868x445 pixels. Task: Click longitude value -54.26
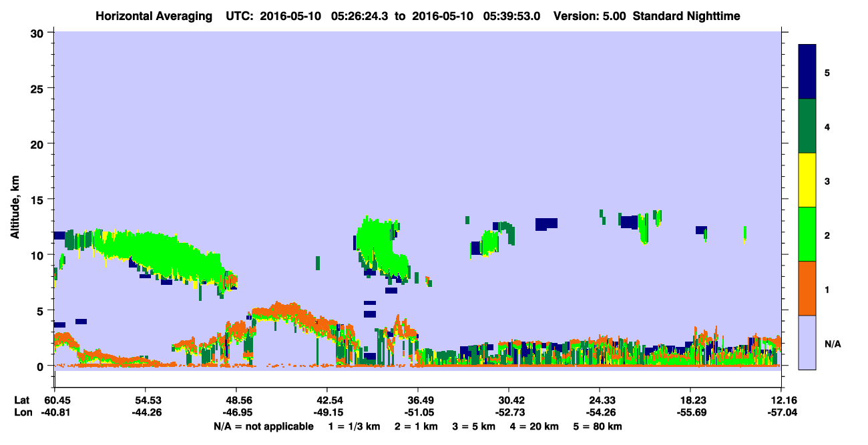(x=600, y=412)
